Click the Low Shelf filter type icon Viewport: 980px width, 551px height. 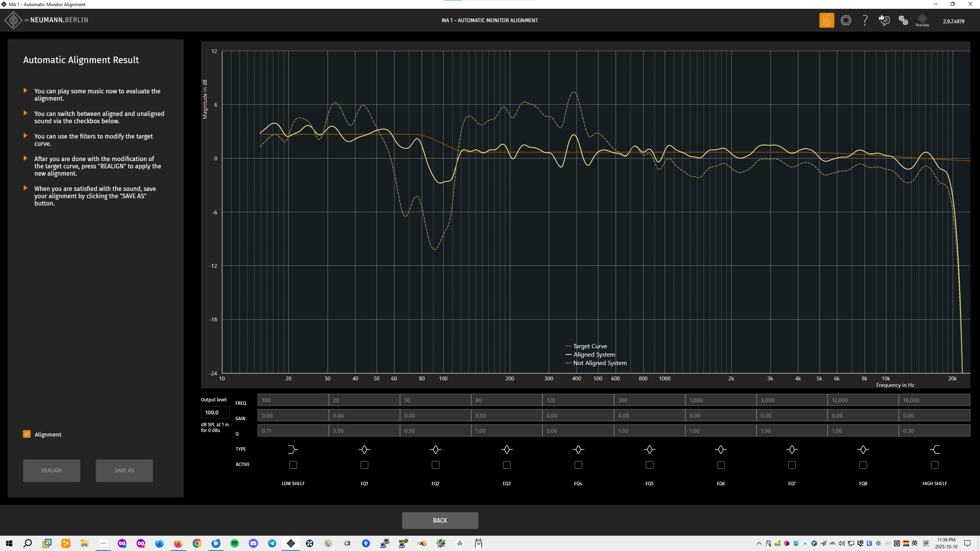pyautogui.click(x=293, y=450)
